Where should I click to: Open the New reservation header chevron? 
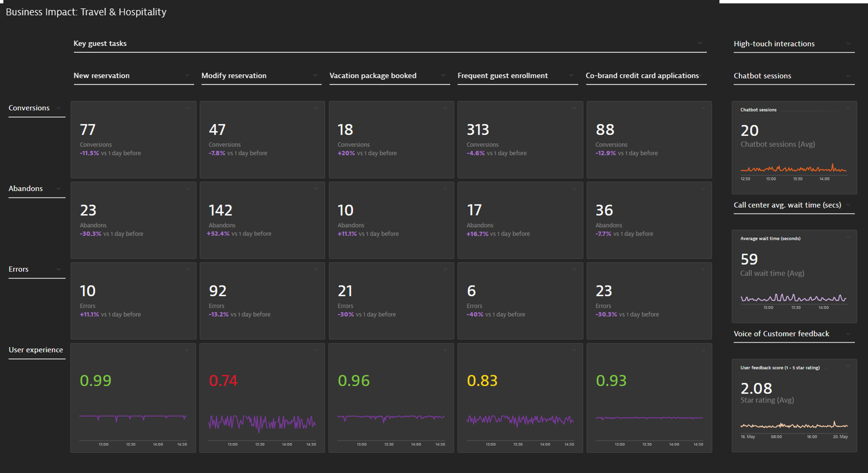pyautogui.click(x=187, y=75)
